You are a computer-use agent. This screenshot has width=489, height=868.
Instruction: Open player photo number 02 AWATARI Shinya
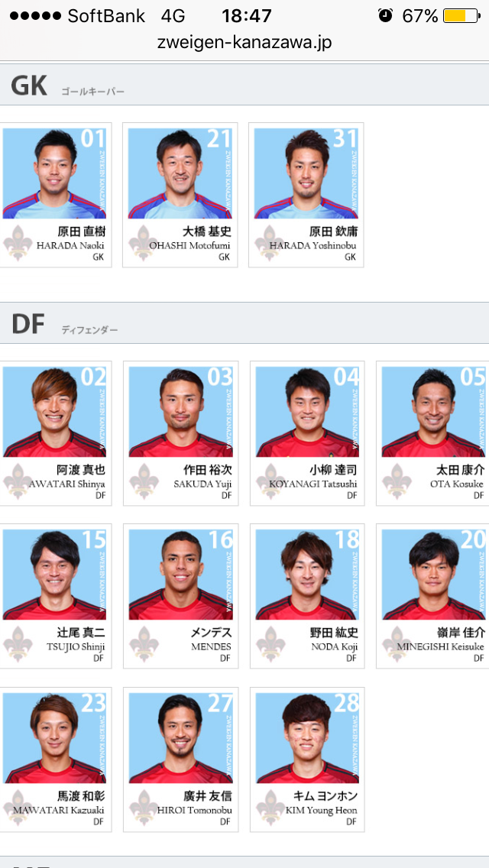point(54,412)
